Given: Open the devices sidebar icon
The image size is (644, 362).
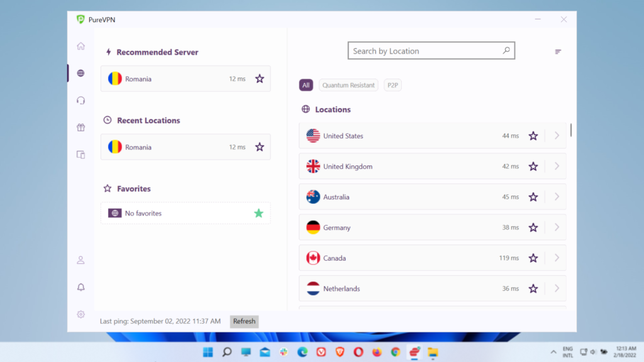Looking at the screenshot, I should [x=81, y=155].
